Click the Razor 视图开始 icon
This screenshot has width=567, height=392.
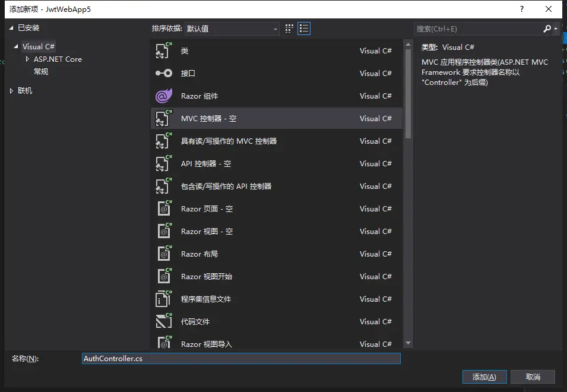(164, 276)
